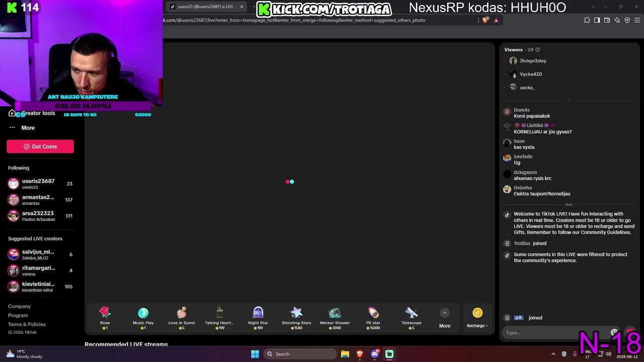Open arsa232323 live stream from Following

click(40, 216)
